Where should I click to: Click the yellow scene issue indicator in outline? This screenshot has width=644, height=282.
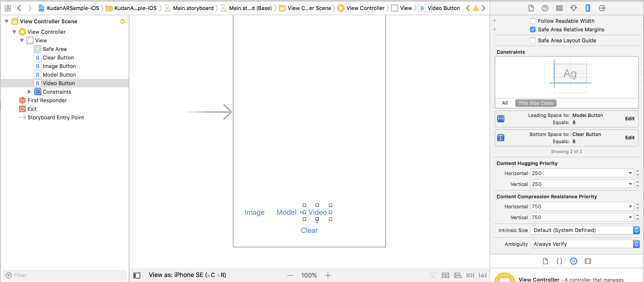(x=122, y=22)
